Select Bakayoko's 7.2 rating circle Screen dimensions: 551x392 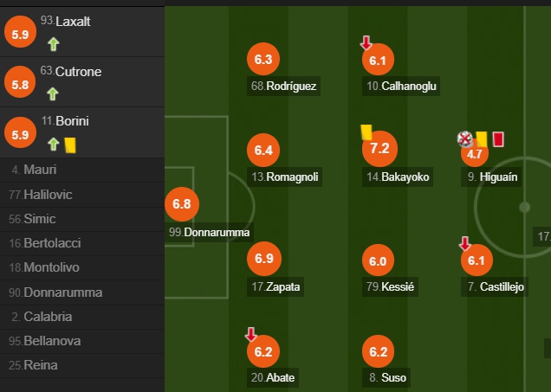click(x=379, y=149)
